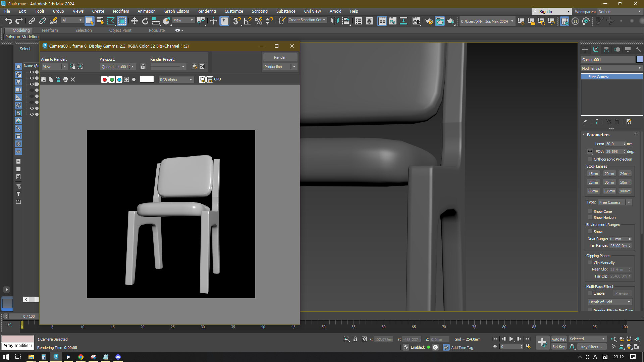Check Multi-Pass Effect Enable box
The height and width of the screenshot is (362, 644).
(590, 293)
